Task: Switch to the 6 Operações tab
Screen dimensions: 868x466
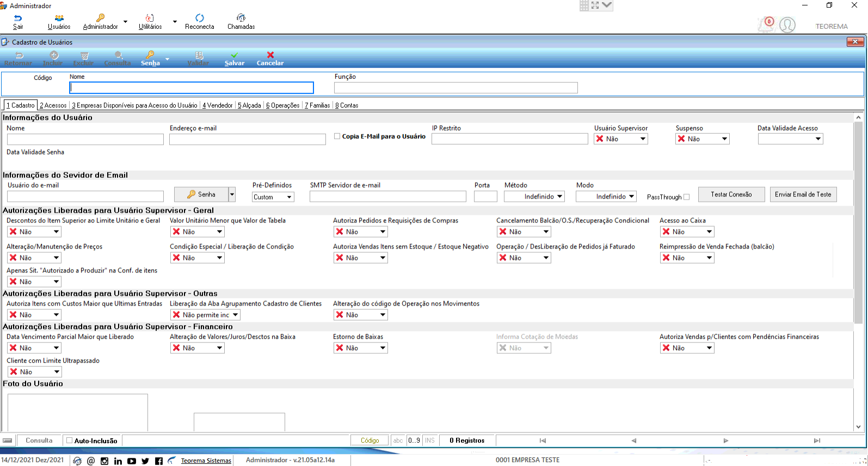Action: 283,105
